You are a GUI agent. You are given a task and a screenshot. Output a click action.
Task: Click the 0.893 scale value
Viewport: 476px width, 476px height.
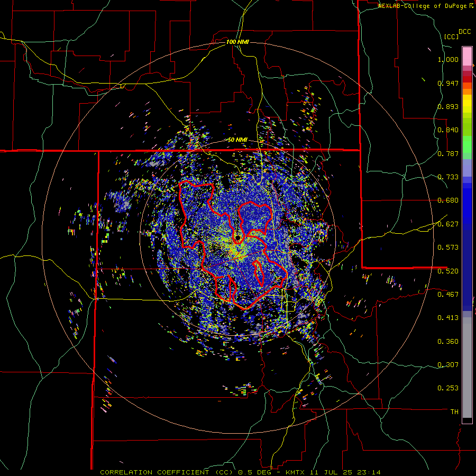point(448,106)
